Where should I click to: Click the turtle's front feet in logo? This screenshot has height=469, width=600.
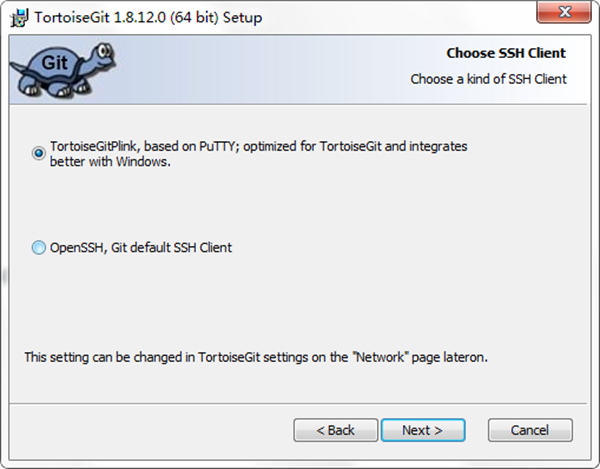pos(78,89)
